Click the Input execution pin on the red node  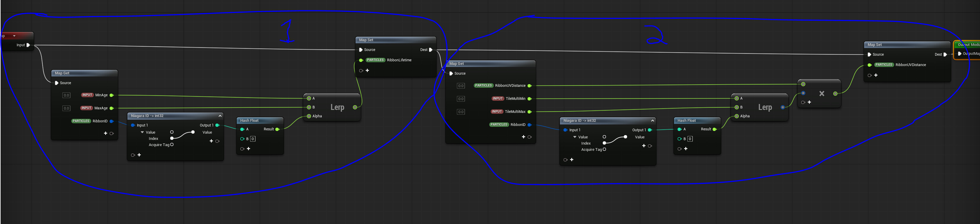pyautogui.click(x=28, y=45)
